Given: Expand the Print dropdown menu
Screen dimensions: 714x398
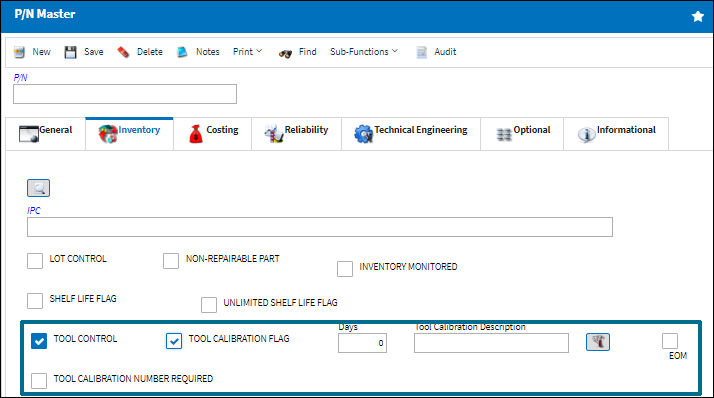Looking at the screenshot, I should tap(247, 52).
